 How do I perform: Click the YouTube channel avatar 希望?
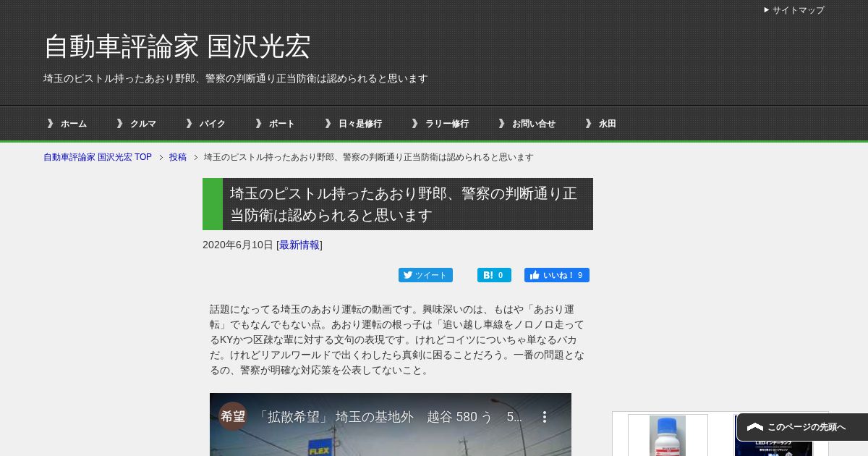(233, 416)
